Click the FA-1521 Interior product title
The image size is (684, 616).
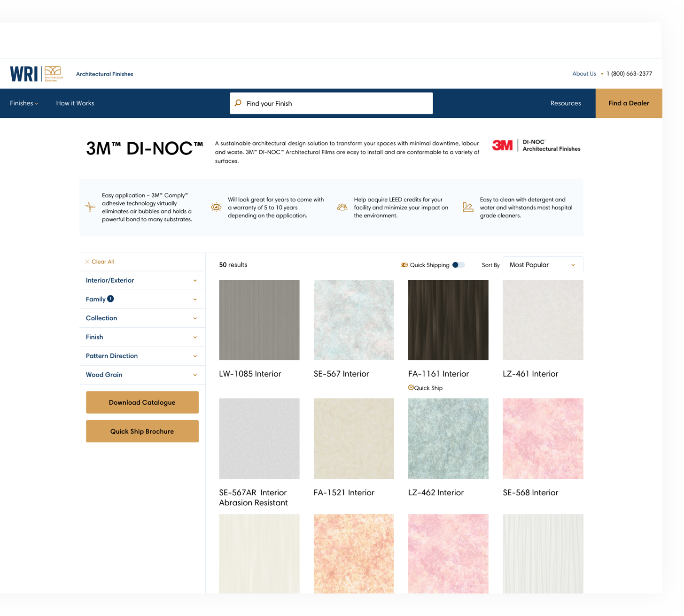pos(344,493)
